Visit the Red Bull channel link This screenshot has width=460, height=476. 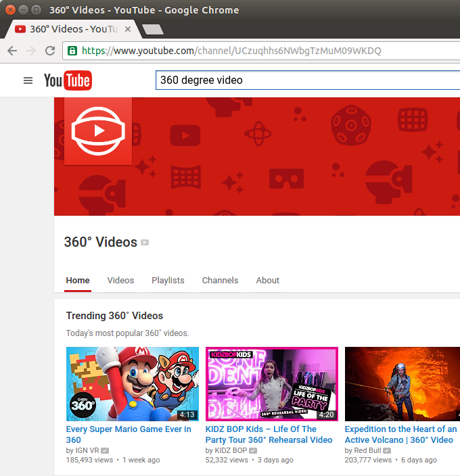coord(367,450)
